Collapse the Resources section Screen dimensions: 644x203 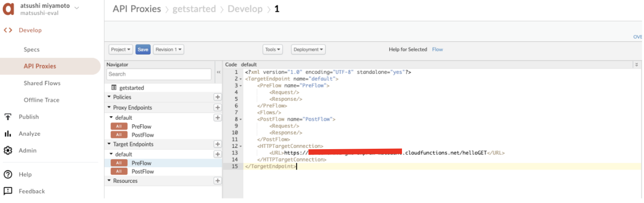click(x=109, y=180)
